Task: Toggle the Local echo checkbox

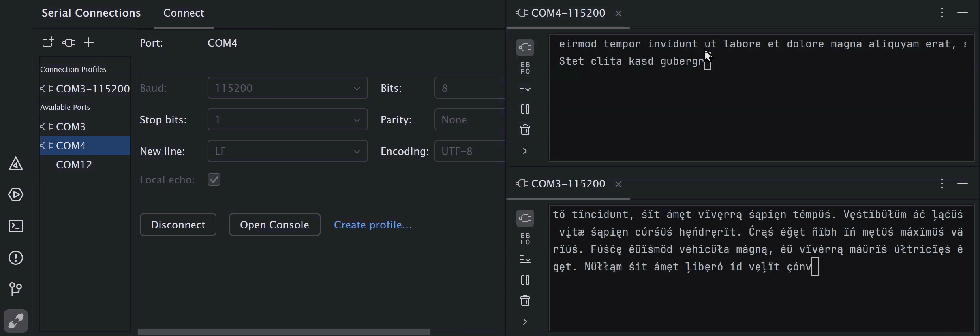Action: point(214,179)
